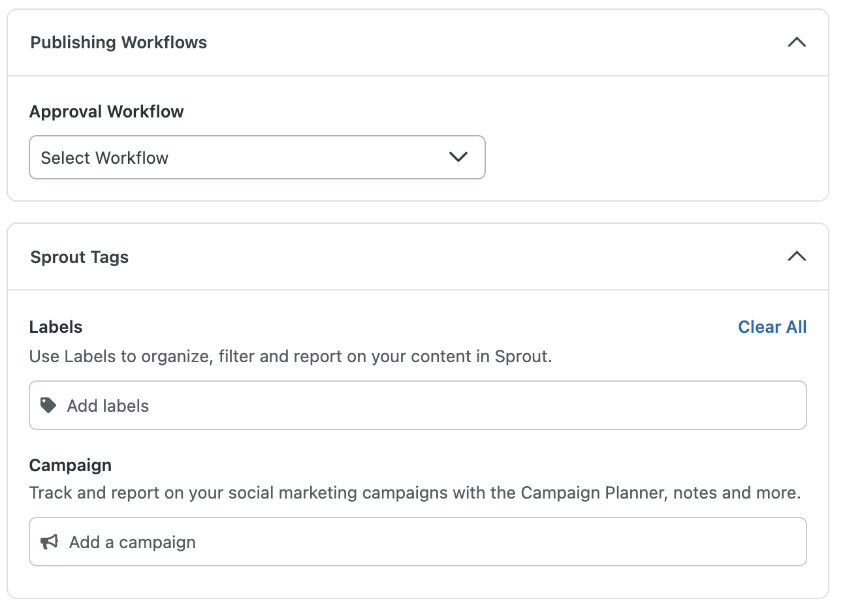Click the Publishing Workflows section title
This screenshot has height=616, width=845.
(118, 43)
